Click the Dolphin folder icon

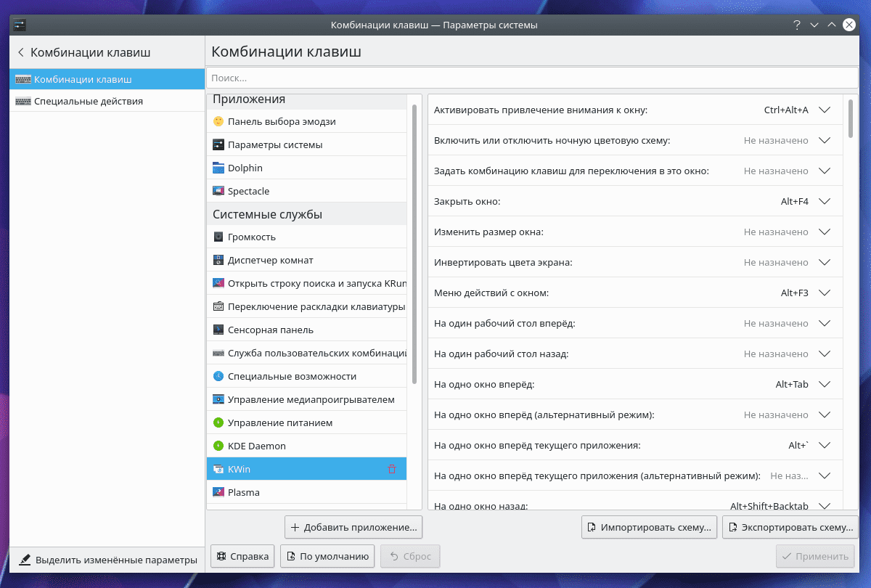(218, 168)
